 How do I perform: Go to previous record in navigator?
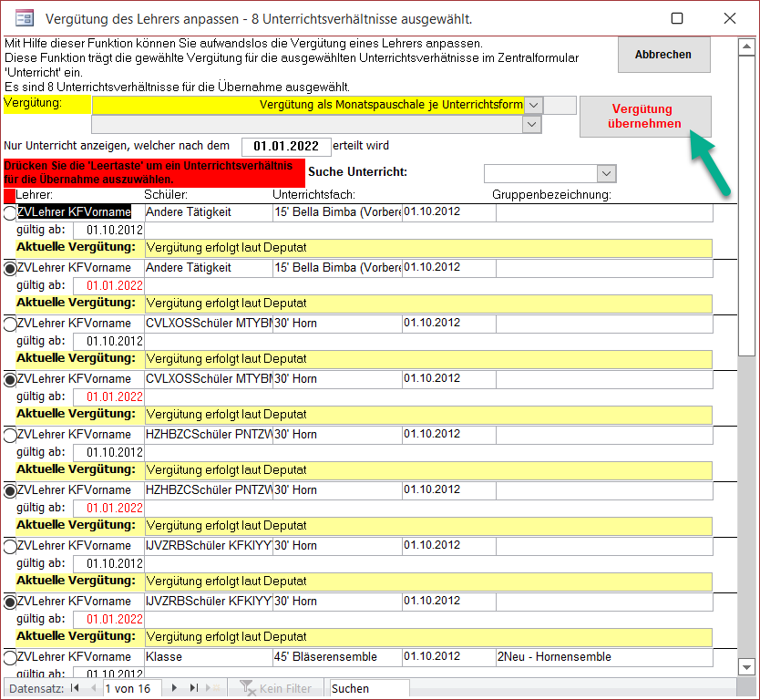pyautogui.click(x=92, y=689)
